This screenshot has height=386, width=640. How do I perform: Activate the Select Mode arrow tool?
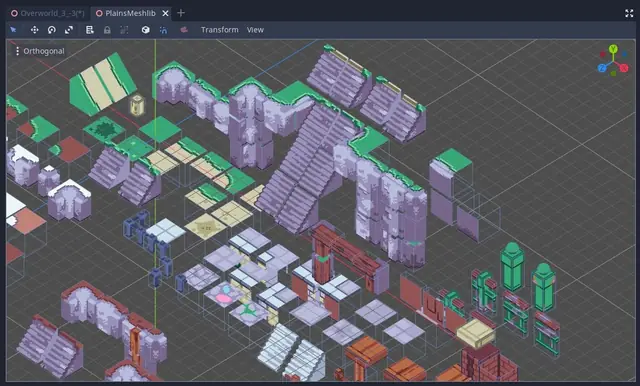(13, 30)
